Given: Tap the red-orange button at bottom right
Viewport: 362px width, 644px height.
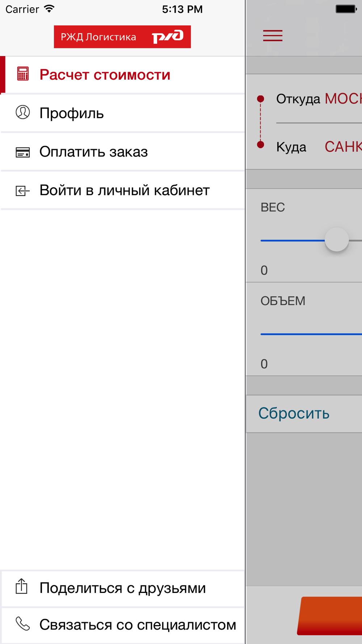Looking at the screenshot, I should pos(330,616).
